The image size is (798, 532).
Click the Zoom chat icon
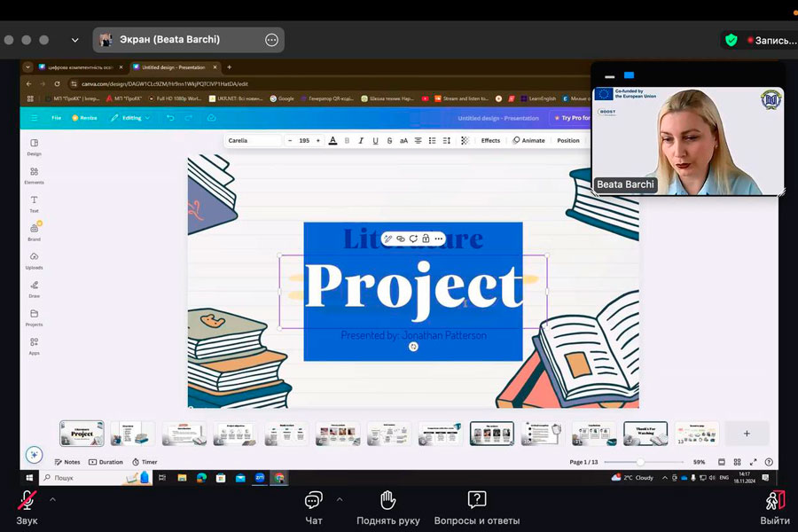[313, 502]
